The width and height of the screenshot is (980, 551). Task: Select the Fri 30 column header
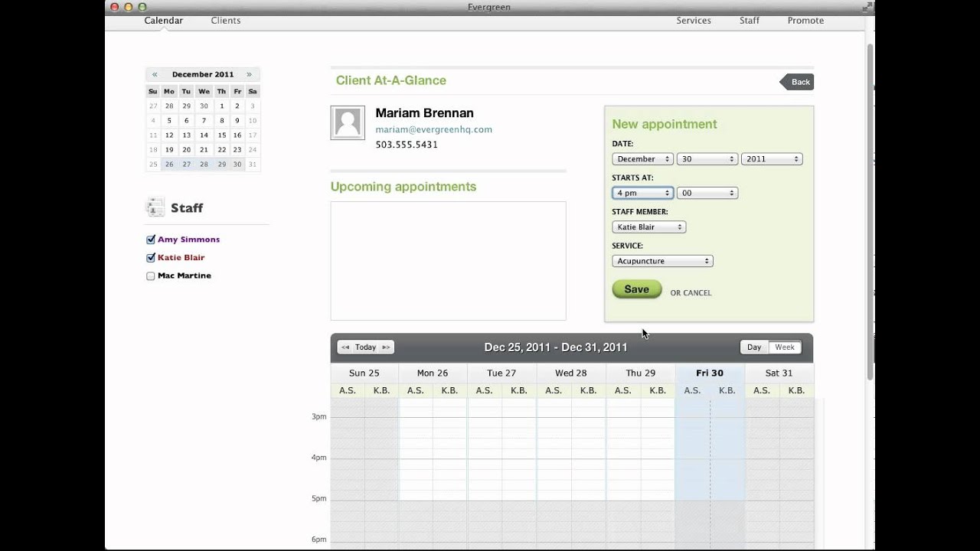coord(710,373)
